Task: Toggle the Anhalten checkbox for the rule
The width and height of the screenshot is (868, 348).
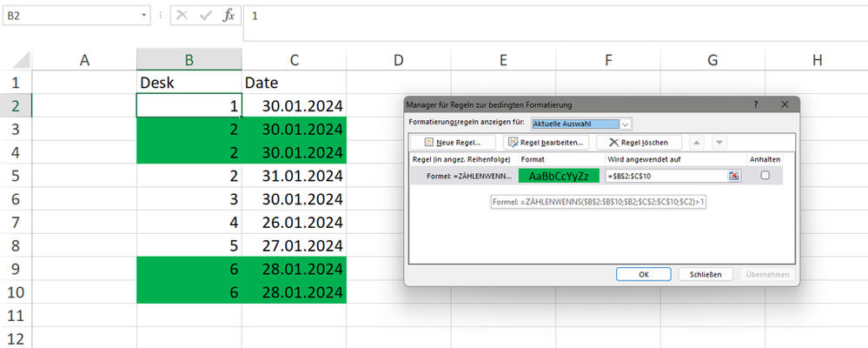Action: (x=765, y=175)
